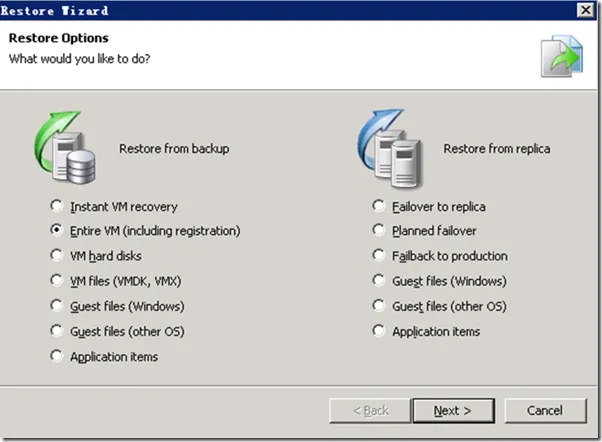Choose Entire VM (including registration)
This screenshot has width=602, height=442.
click(56, 231)
